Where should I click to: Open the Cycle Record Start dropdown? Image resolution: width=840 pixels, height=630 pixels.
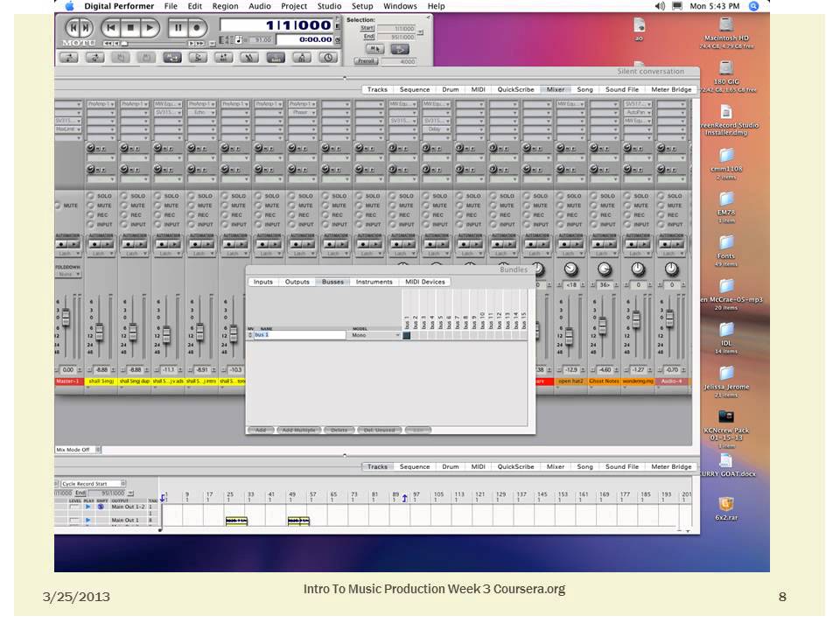click(x=94, y=484)
